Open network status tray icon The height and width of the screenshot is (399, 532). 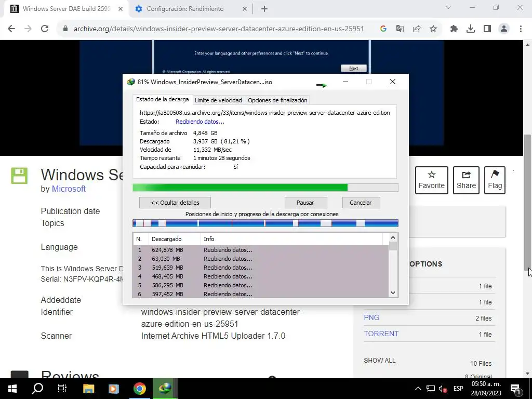(x=431, y=389)
